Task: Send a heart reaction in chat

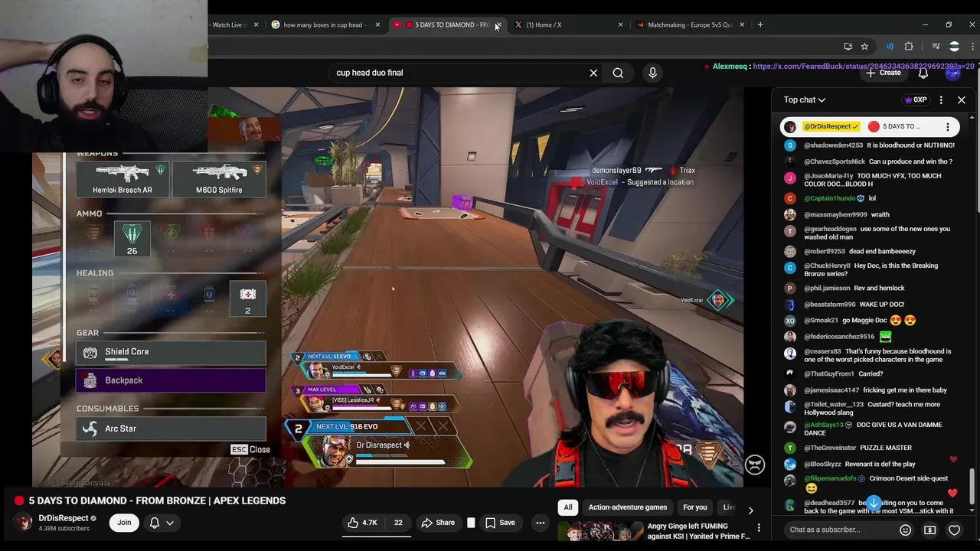Action: coord(955,530)
